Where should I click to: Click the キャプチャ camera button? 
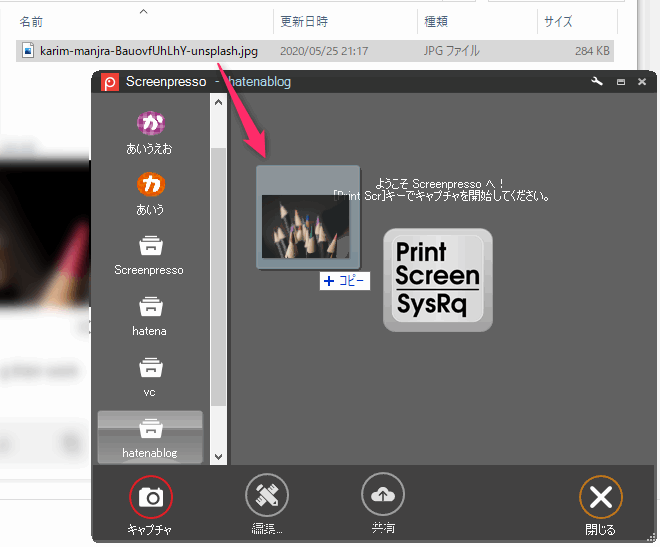151,497
